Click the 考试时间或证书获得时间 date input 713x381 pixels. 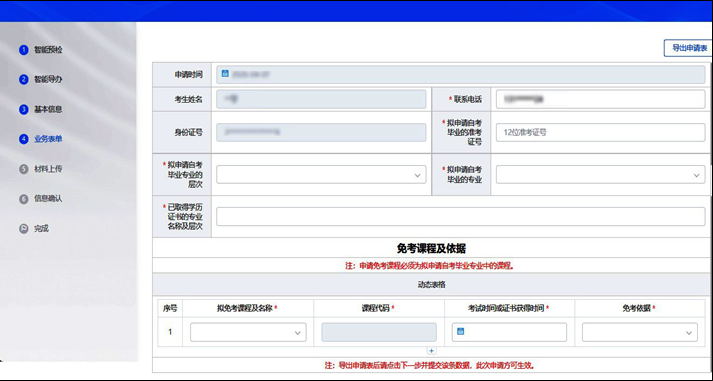click(x=509, y=332)
